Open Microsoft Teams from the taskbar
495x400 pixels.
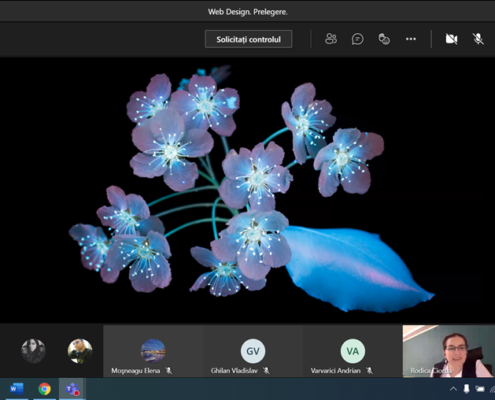tap(72, 389)
